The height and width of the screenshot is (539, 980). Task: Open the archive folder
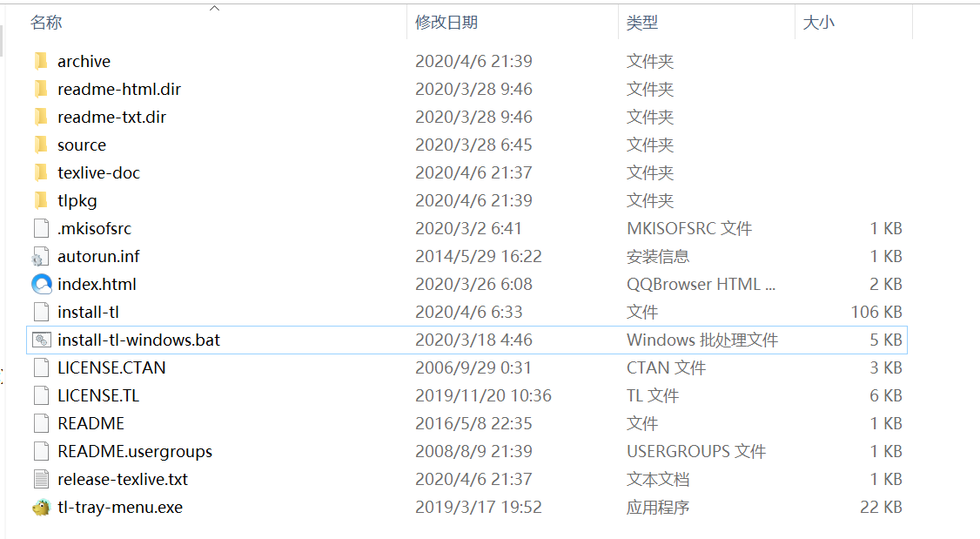(x=83, y=61)
